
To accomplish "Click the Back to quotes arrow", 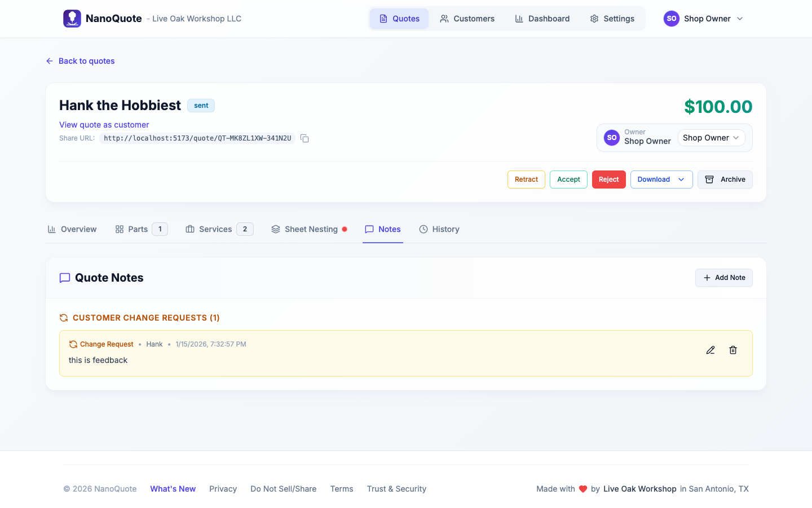I will click(x=50, y=61).
